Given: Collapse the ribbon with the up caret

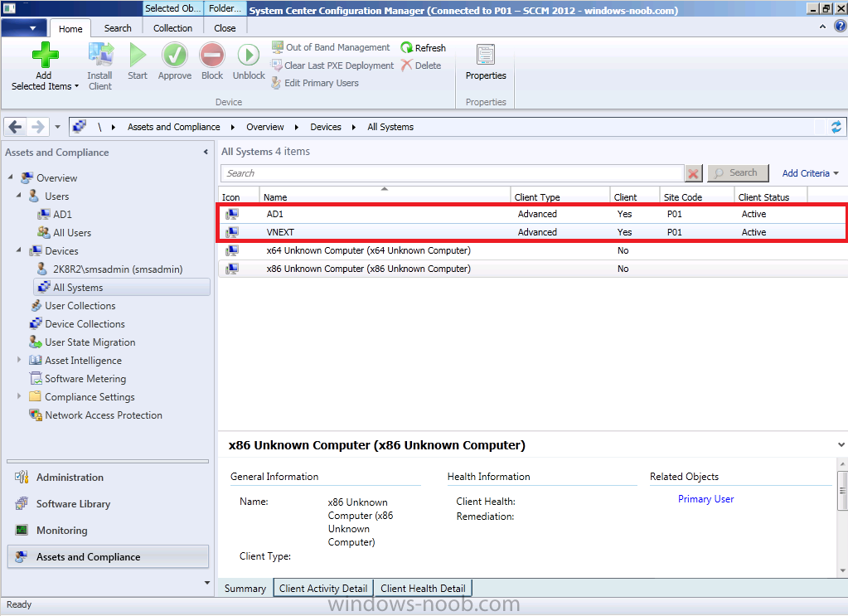Looking at the screenshot, I should pos(822,26).
